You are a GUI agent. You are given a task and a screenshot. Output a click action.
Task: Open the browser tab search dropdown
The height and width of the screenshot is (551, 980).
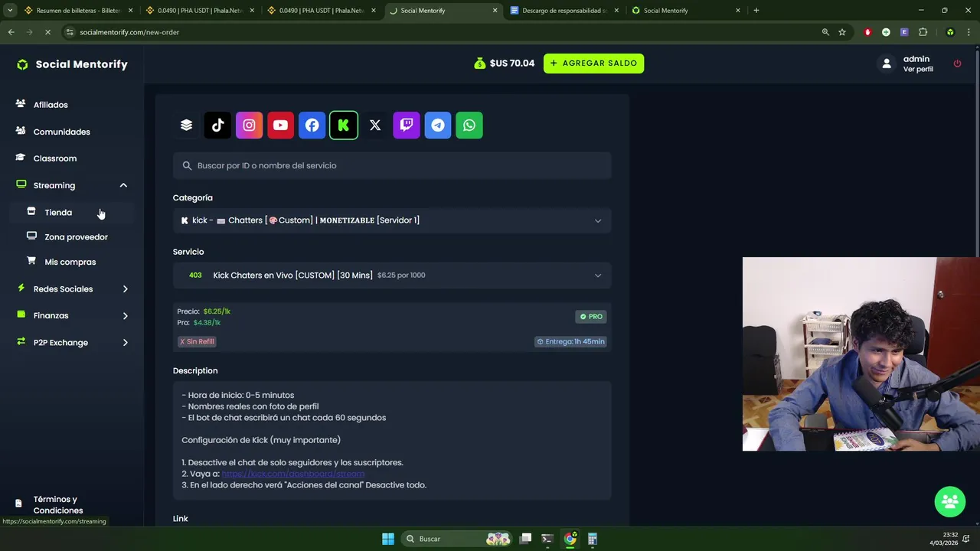[x=10, y=11]
